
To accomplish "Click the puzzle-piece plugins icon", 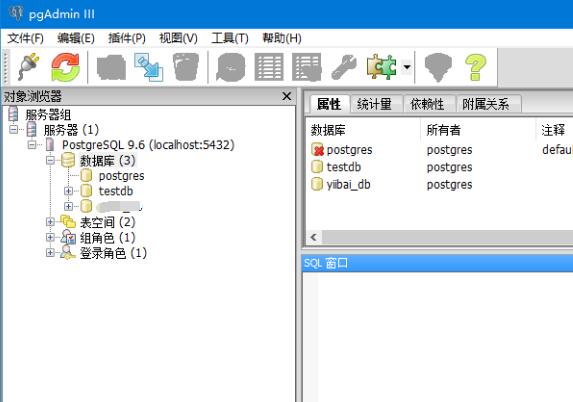I will [x=381, y=67].
